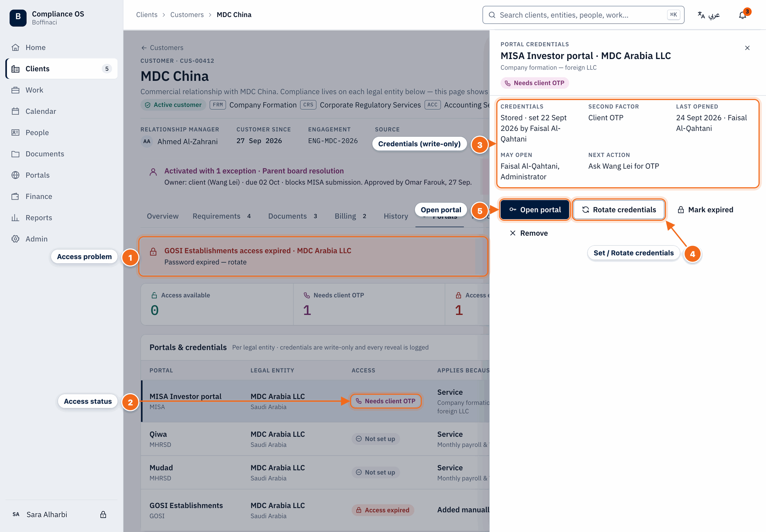Select the GOSI Establishments portal row
Viewport: 766px width, 532px height.
pos(315,510)
